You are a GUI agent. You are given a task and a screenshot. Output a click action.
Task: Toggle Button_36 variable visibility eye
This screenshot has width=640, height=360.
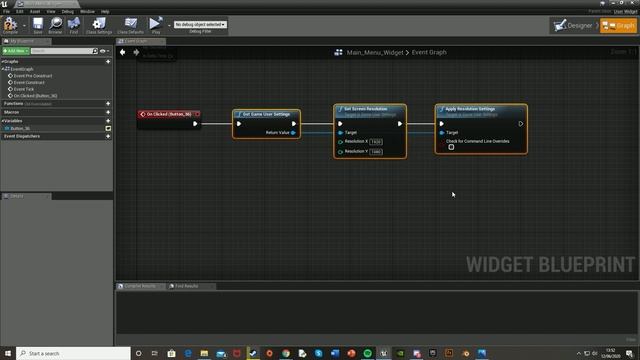pyautogui.click(x=108, y=128)
